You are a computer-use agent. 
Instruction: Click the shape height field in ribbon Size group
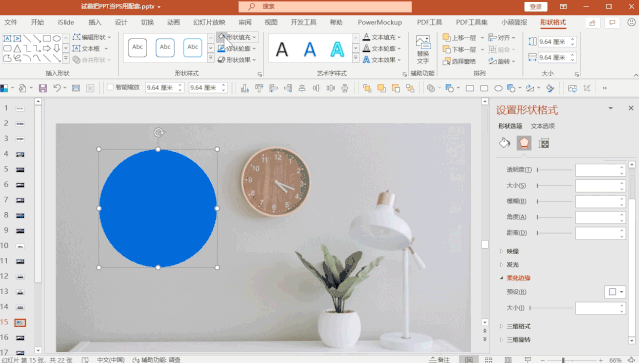click(557, 42)
